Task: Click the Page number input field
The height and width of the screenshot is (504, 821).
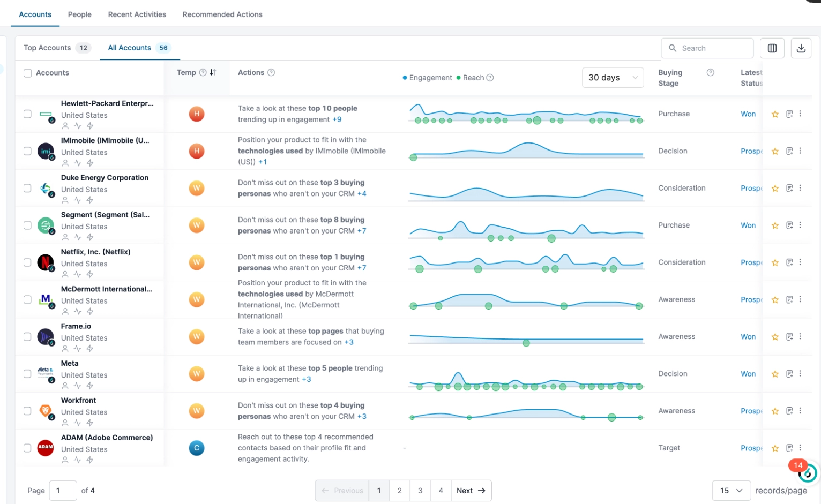Action: tap(63, 491)
